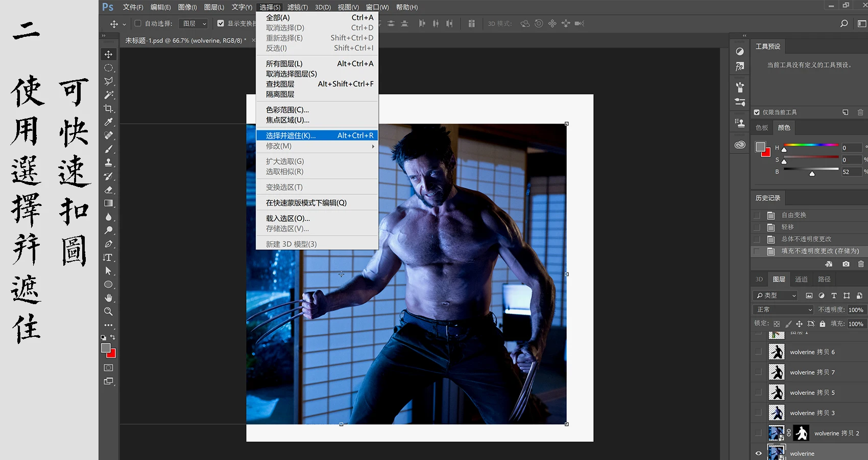Open the 选择并遮住(K) menu entry
The image size is (868, 460).
click(317, 135)
